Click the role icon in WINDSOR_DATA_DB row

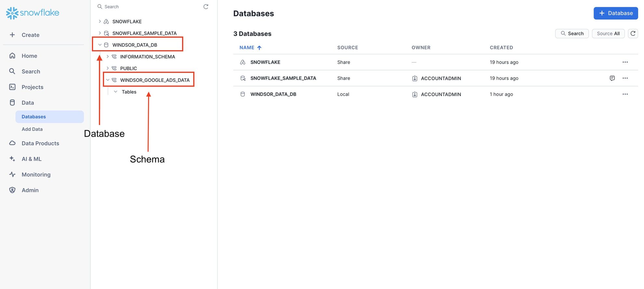(415, 94)
